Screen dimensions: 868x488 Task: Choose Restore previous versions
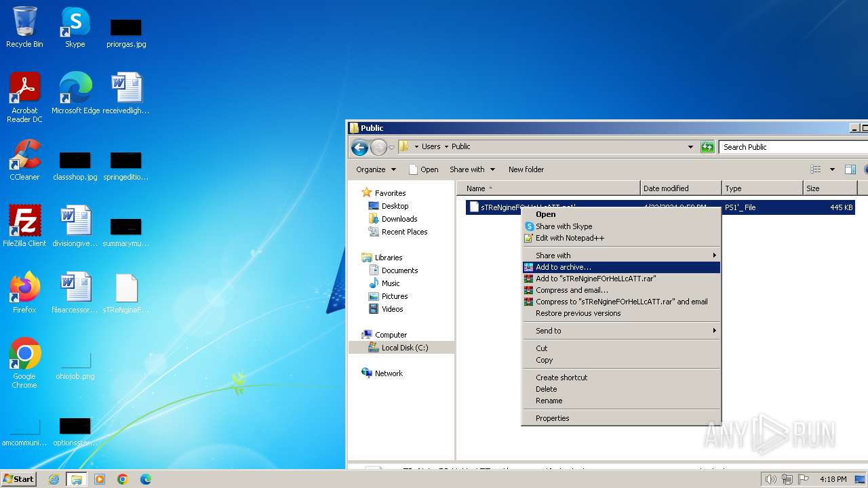[620, 313]
